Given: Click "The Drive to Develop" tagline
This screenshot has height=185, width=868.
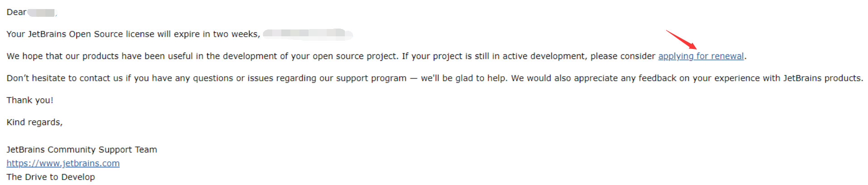Looking at the screenshot, I should coord(51,177).
